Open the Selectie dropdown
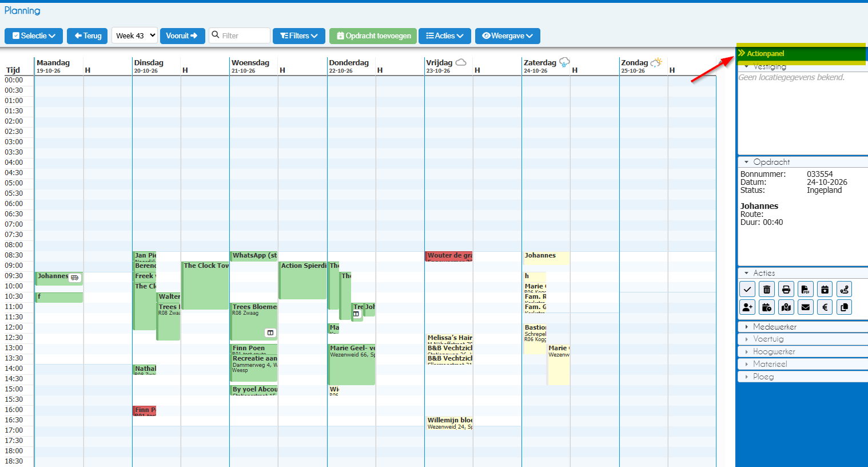 click(x=34, y=35)
